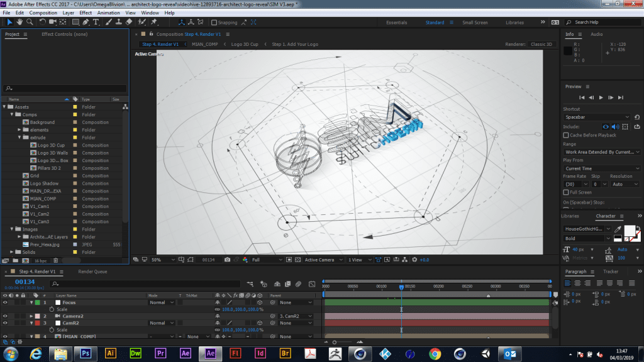This screenshot has height=362, width=644.
Task: Go to Logo 3D Cup in comp navigator
Action: (x=245, y=45)
